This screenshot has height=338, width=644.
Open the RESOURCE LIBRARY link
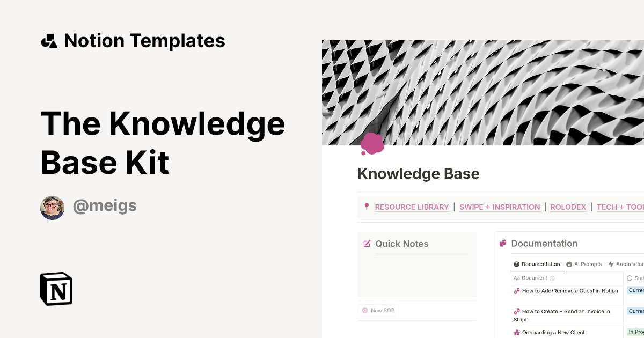click(x=412, y=207)
